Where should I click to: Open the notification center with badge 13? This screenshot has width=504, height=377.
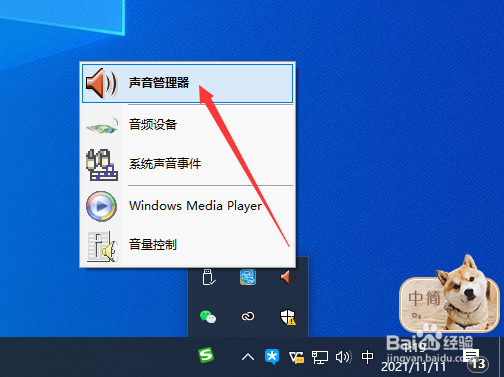(477, 360)
